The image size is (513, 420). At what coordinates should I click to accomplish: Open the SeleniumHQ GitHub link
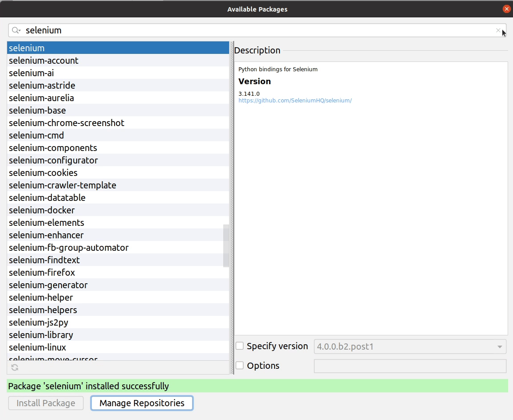[295, 100]
